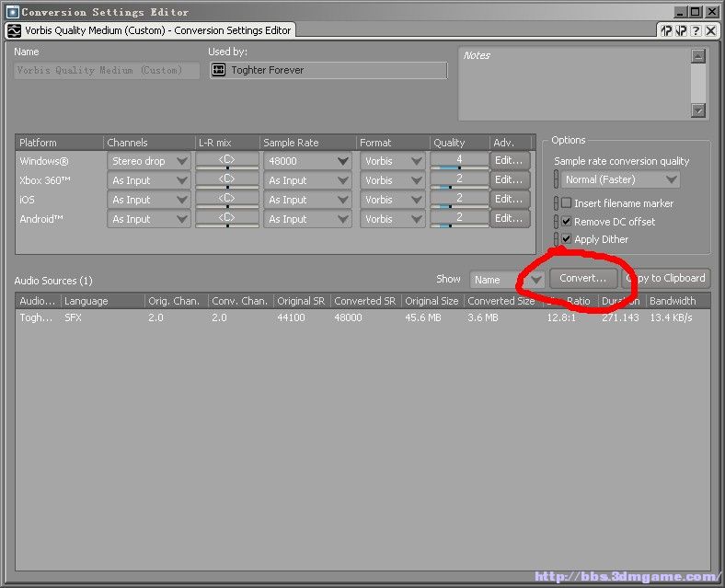Click the 45.6 MB original size value
The height and width of the screenshot is (588, 725).
(x=423, y=318)
